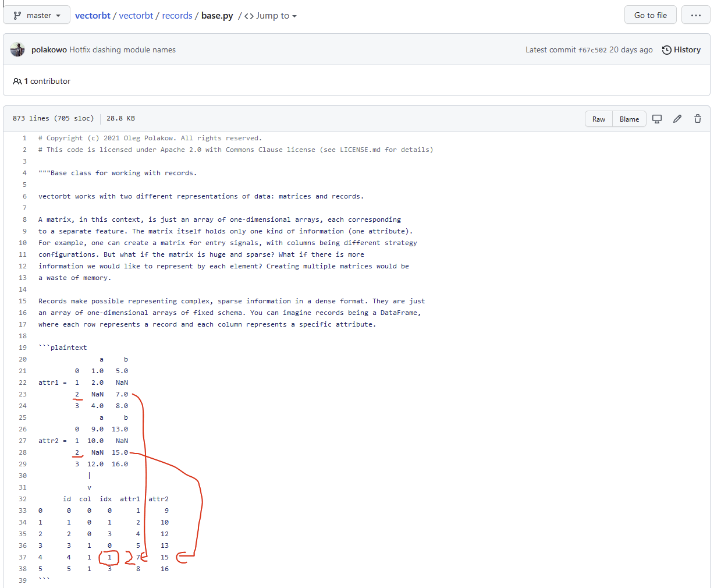Delete base.py using the trash icon
728x588 pixels.
click(x=697, y=119)
